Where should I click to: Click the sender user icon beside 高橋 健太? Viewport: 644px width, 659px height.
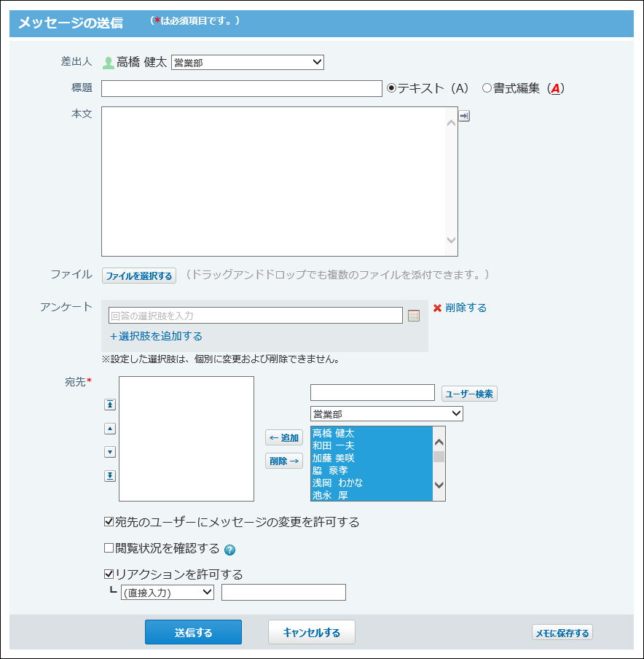(x=108, y=63)
